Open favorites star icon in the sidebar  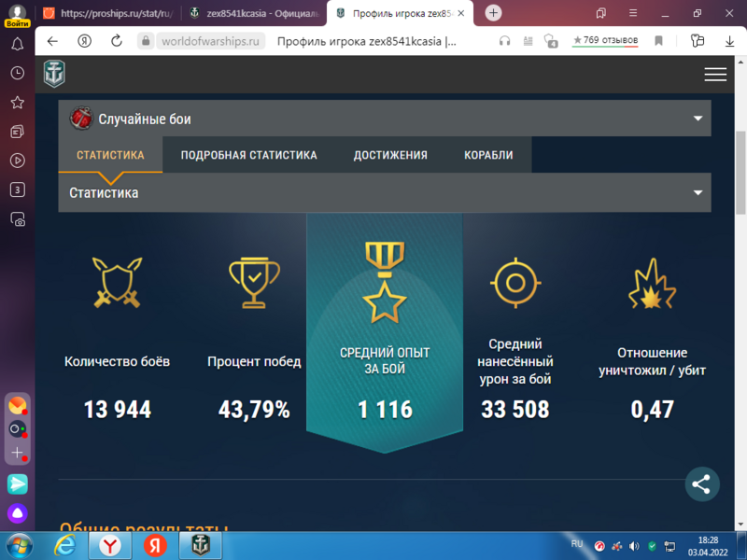pos(18,102)
